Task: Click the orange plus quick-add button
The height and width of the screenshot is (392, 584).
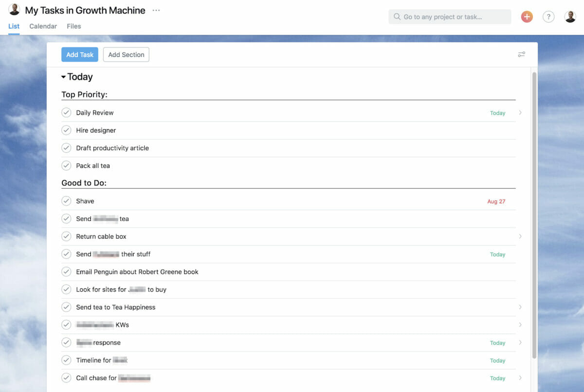Action: click(x=527, y=17)
